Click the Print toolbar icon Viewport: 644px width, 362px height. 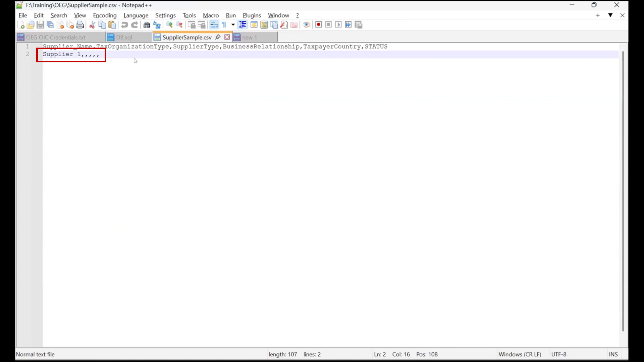(80, 25)
